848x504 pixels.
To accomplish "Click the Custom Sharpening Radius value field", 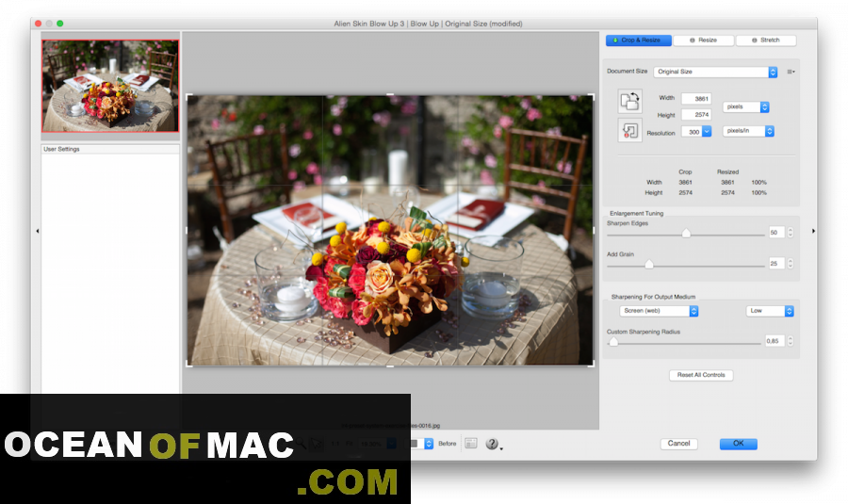I will (x=775, y=341).
